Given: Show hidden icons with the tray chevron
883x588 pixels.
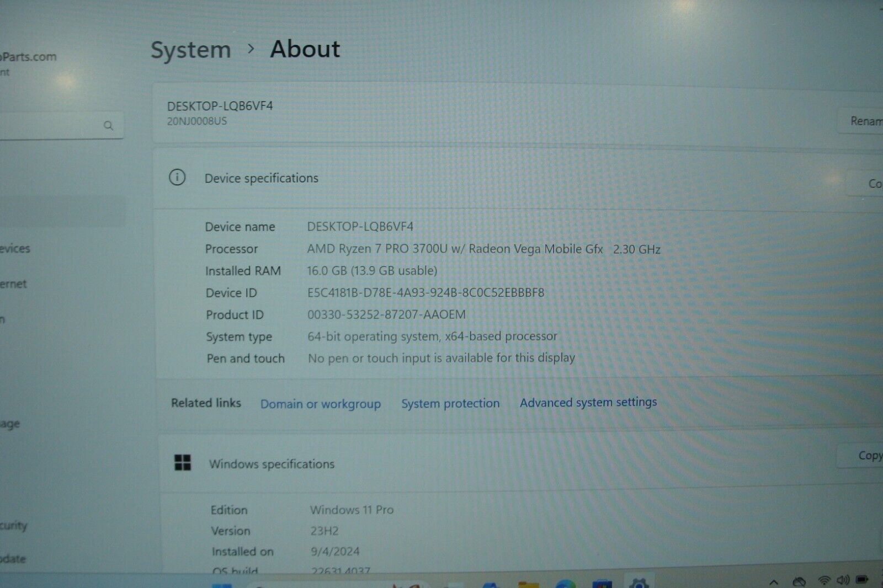Looking at the screenshot, I should [774, 581].
